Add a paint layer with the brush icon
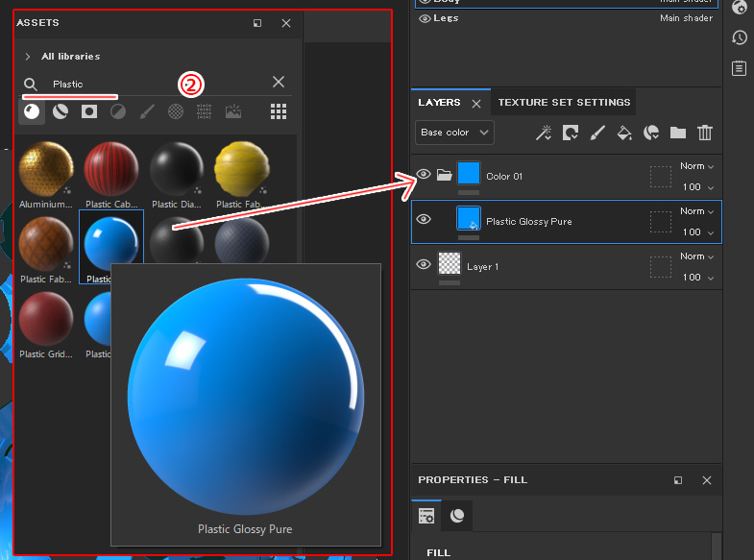Screen dimensions: 754x560 coord(597,133)
